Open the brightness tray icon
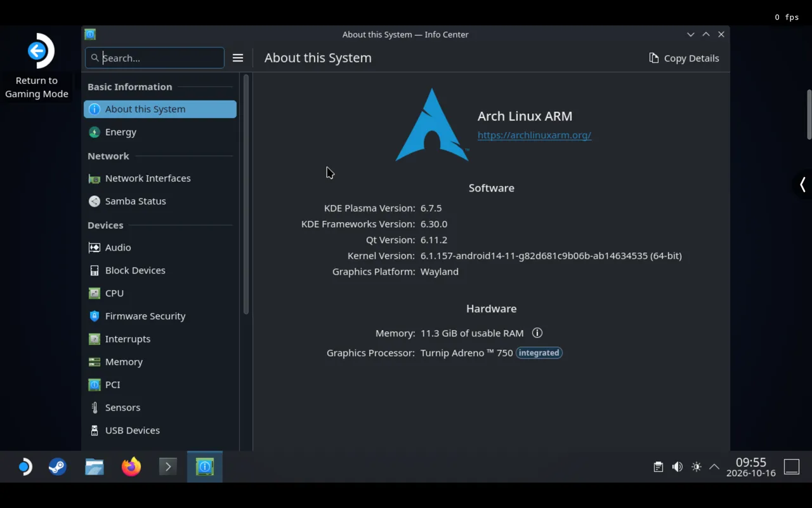Viewport: 812px width, 508px height. 697,467
